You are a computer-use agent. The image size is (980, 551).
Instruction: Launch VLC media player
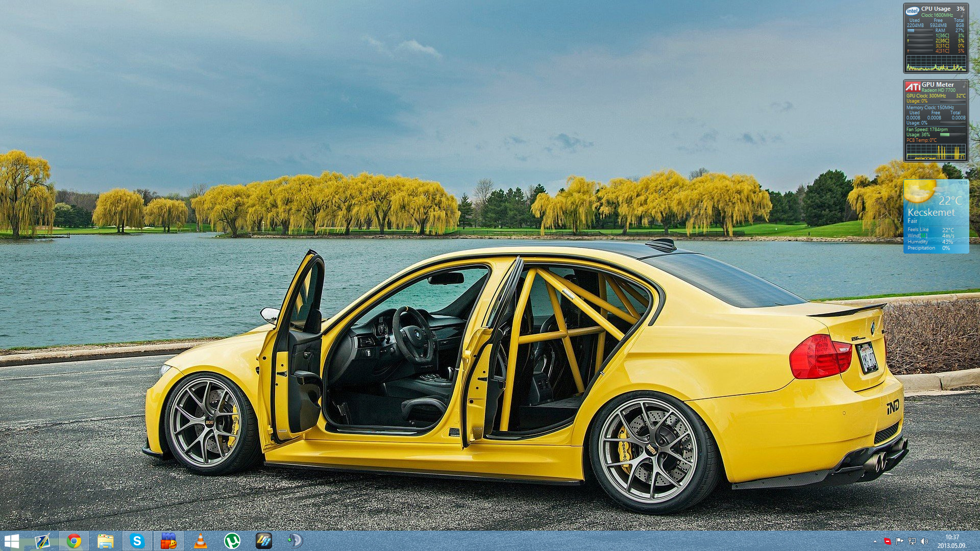(201, 541)
